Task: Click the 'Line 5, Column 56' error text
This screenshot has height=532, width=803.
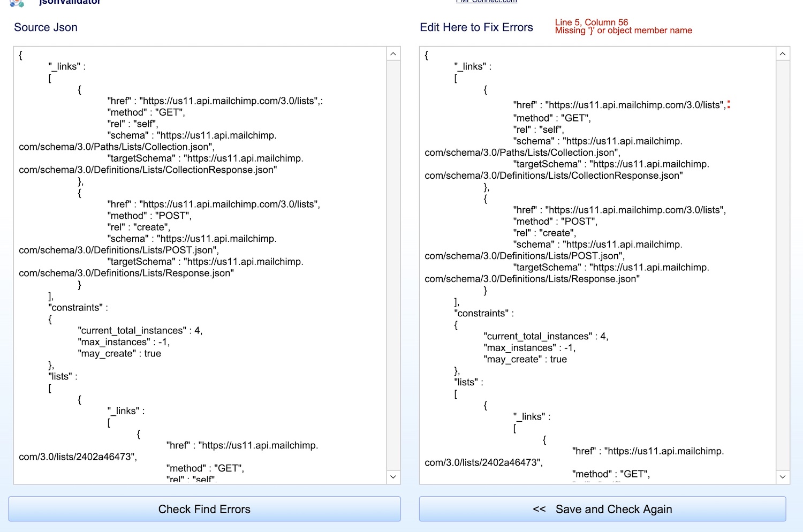Action: tap(592, 22)
